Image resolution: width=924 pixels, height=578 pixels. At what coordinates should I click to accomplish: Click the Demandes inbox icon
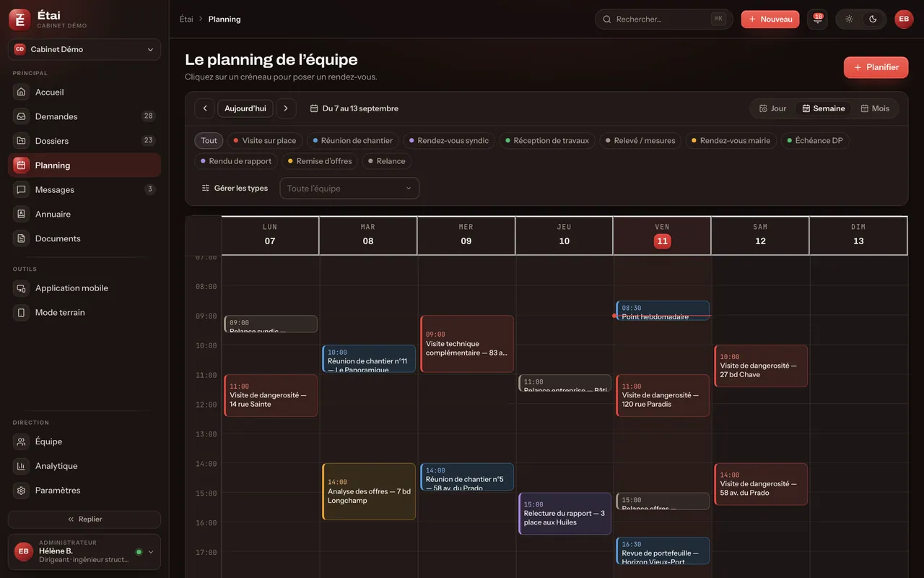coord(21,116)
